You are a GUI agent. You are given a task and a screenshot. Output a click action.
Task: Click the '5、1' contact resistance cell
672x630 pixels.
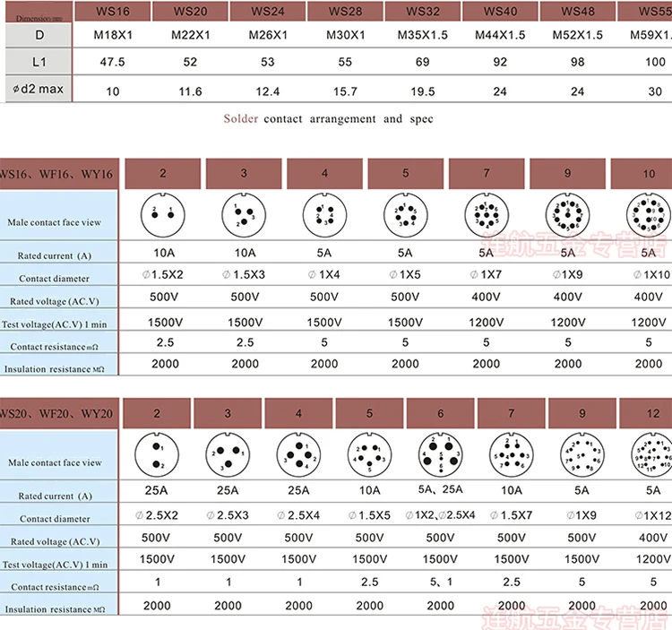click(x=441, y=582)
